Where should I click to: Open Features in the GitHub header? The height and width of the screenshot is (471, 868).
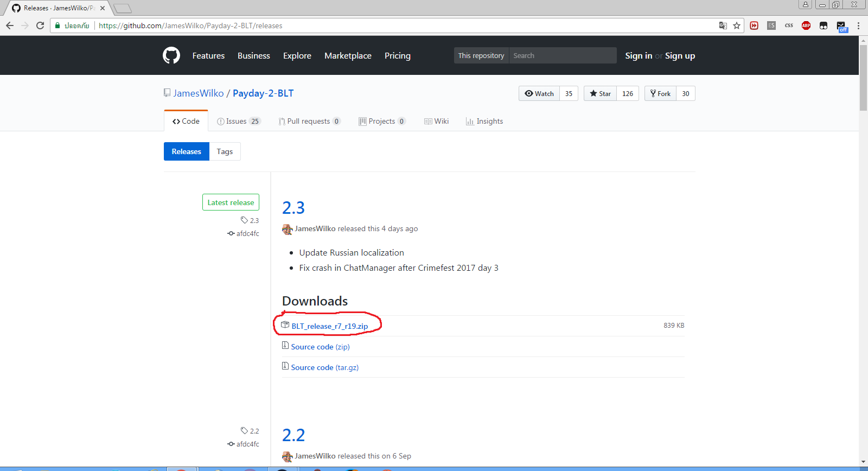click(x=208, y=55)
